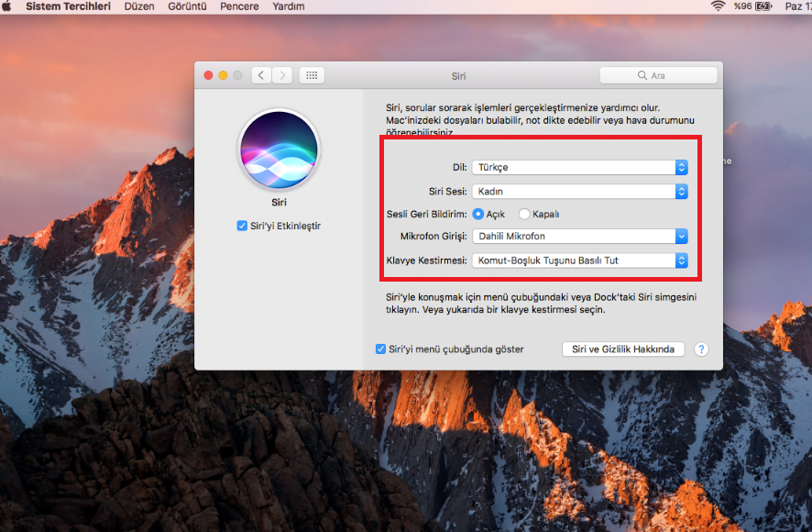This screenshot has height=532, width=812.
Task: Click the large Siri icon
Action: tap(279, 150)
